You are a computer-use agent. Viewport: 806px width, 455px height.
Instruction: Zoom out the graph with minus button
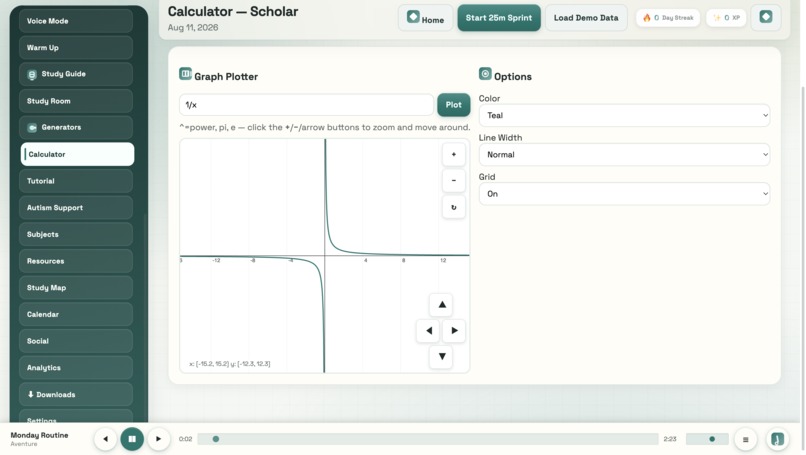(x=453, y=180)
